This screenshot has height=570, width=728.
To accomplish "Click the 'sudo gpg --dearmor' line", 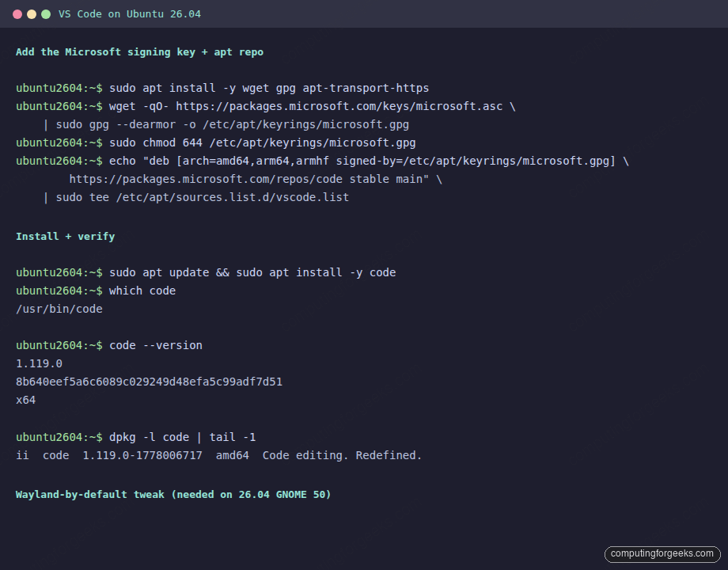I will click(x=226, y=124).
